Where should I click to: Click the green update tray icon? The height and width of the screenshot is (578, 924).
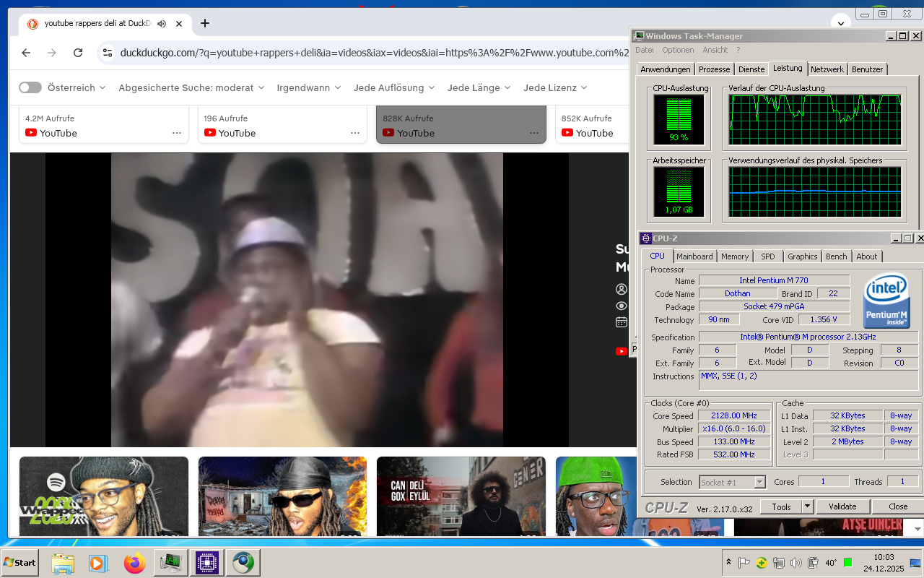[x=761, y=563]
